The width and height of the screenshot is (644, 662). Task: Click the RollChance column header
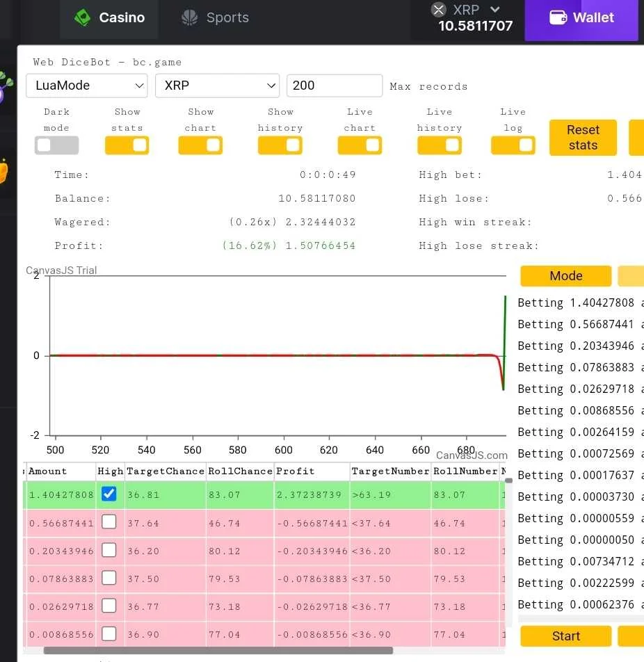coord(241,471)
